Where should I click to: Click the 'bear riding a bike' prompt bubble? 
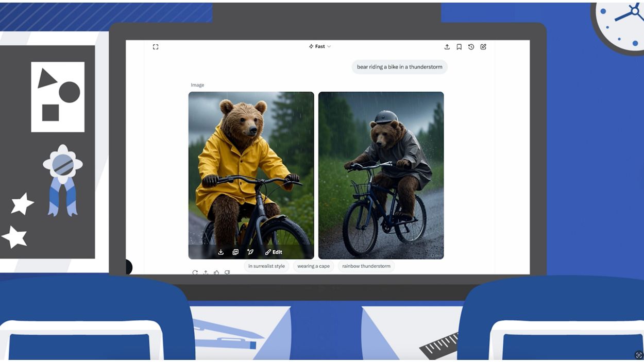(x=399, y=67)
